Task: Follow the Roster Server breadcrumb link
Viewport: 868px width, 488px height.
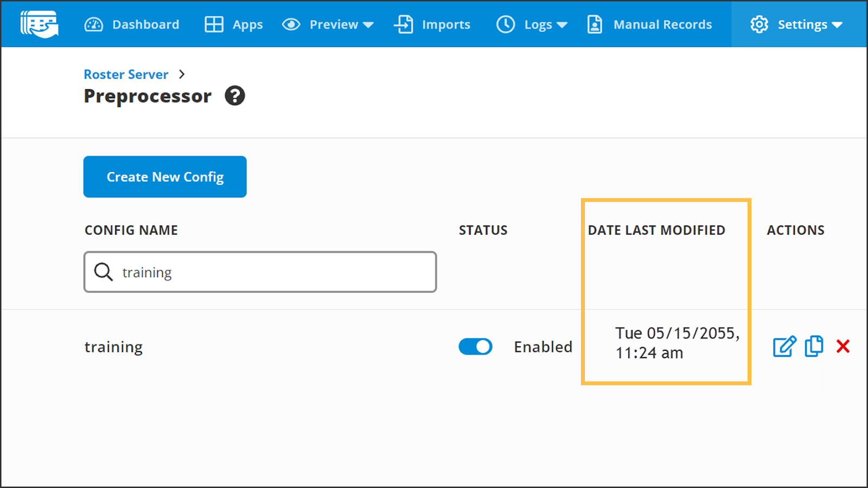Action: (126, 74)
